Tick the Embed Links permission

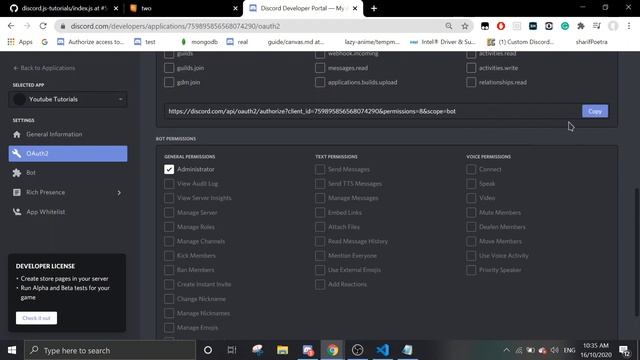(x=320, y=213)
